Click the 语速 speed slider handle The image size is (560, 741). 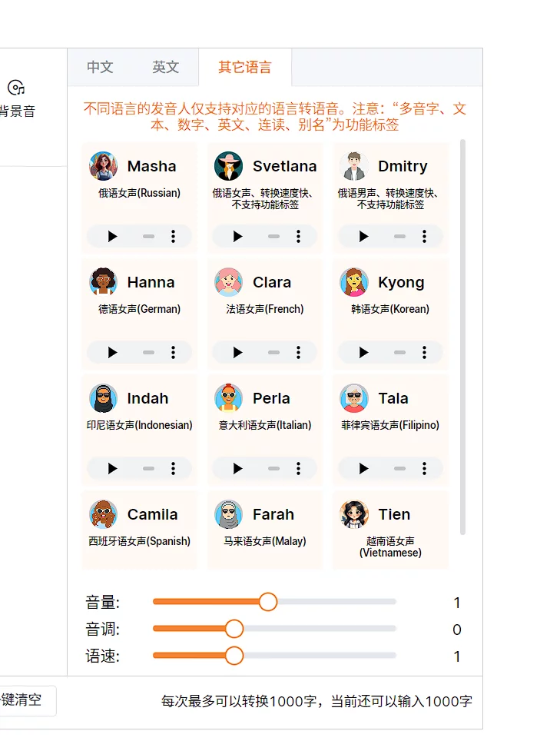pyautogui.click(x=234, y=656)
